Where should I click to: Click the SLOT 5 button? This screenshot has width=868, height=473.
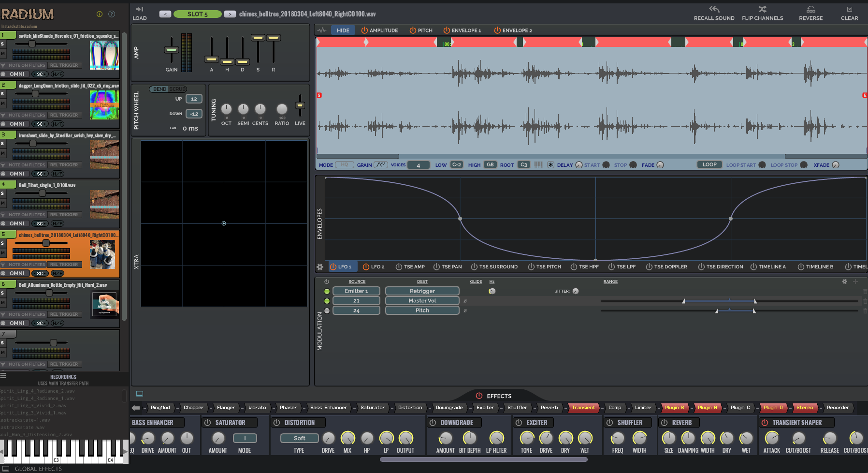tap(198, 14)
